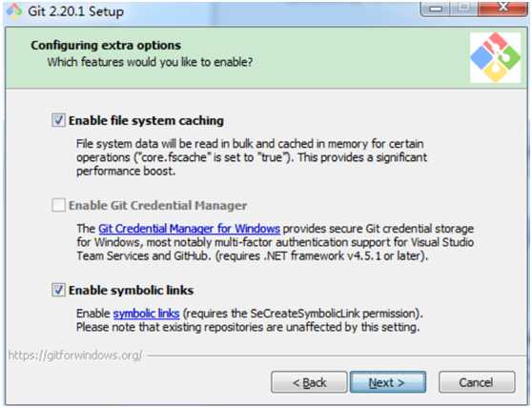Uncheck the Enable file system caching checkbox
Image resolution: width=532 pixels, height=408 pixels.
click(x=58, y=120)
